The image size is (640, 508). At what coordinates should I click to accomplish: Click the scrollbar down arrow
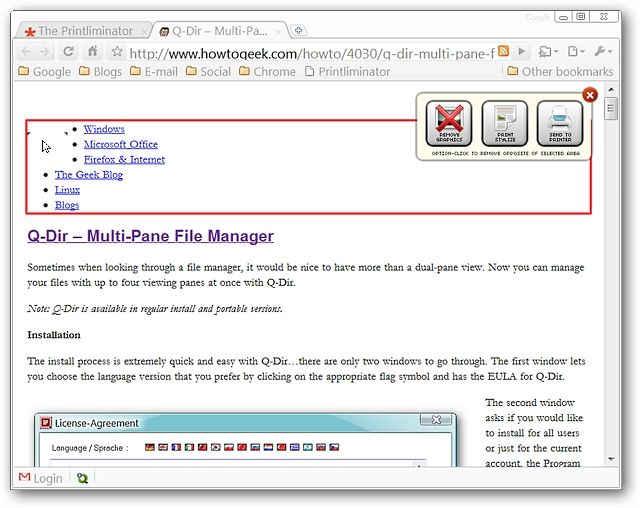coord(611,459)
